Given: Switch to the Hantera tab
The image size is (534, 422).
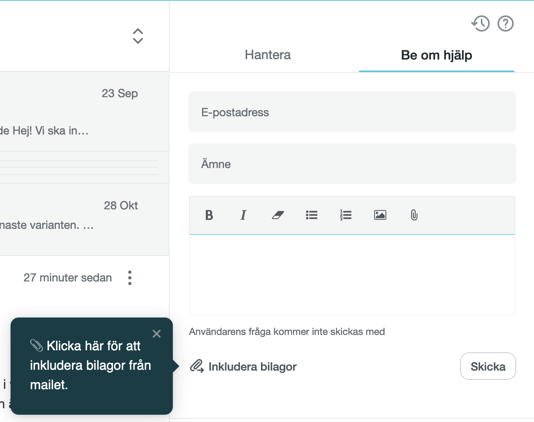Looking at the screenshot, I should click(x=268, y=55).
